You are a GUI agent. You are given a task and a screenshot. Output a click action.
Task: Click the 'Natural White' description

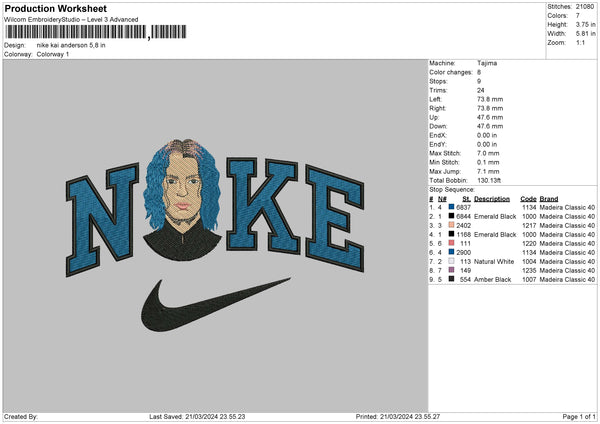[x=494, y=262]
